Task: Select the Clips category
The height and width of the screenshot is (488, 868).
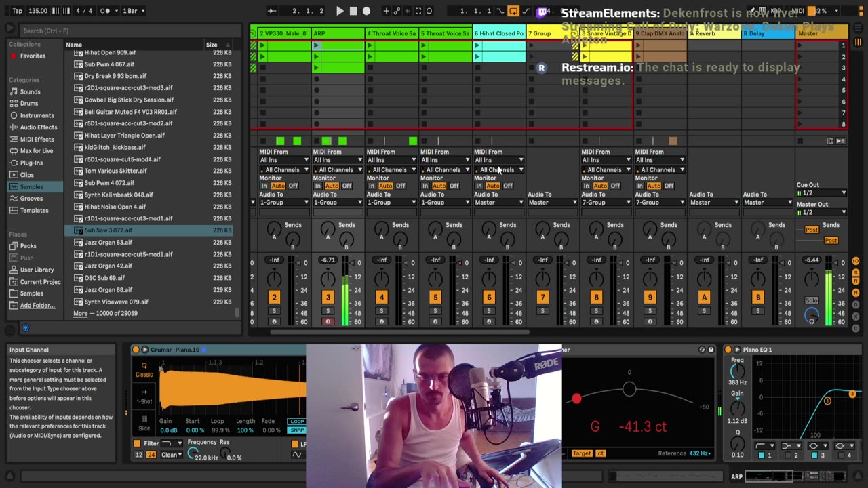Action: [x=27, y=175]
